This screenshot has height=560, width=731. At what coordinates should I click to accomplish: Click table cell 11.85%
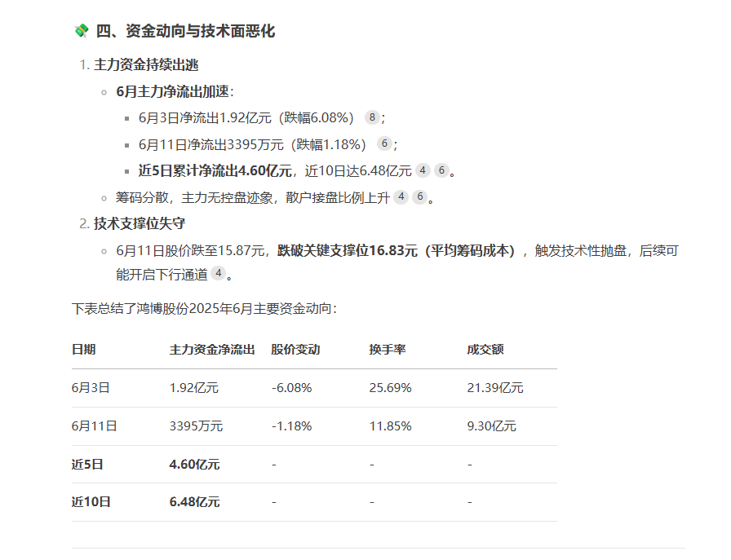click(390, 426)
